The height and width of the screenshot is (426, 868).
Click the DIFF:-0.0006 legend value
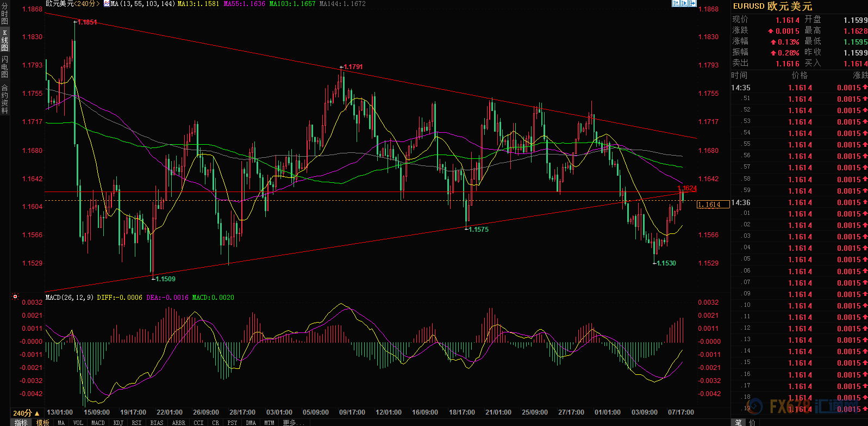coord(120,297)
